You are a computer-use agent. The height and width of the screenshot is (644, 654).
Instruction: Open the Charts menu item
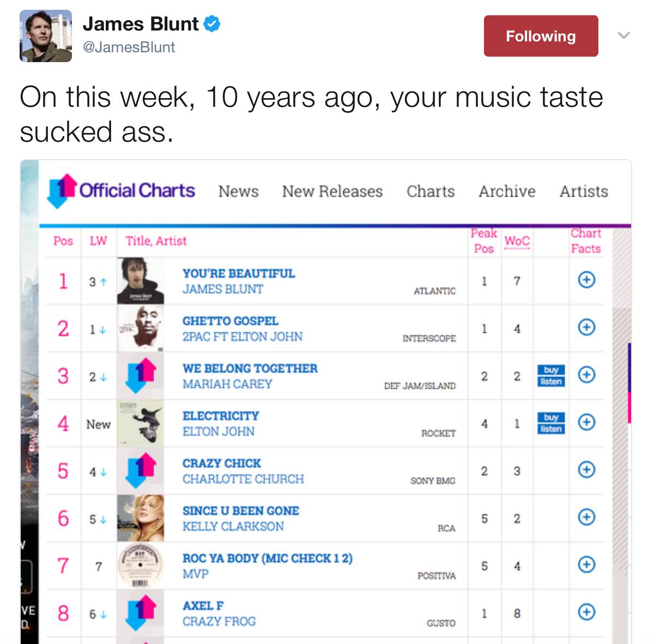point(431,191)
